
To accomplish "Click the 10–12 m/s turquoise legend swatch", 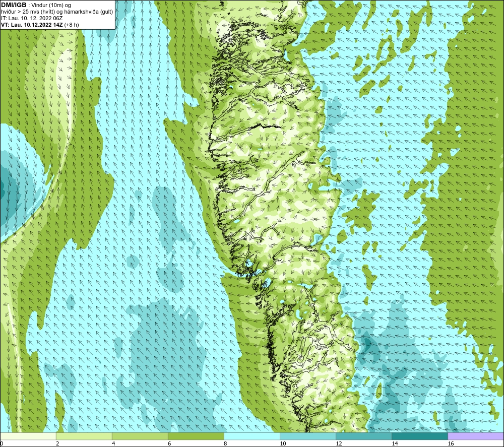I will (x=307, y=436).
